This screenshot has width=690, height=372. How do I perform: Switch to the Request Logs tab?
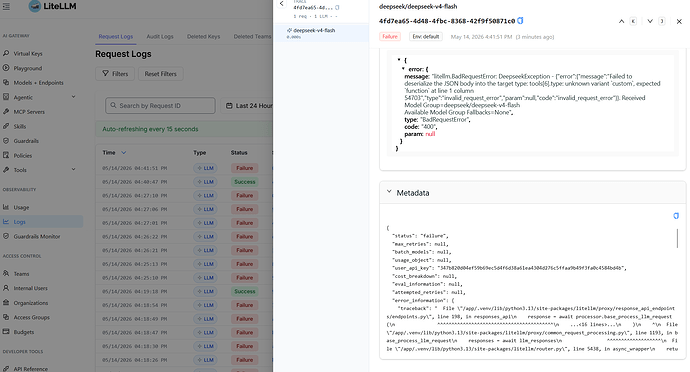tap(116, 37)
